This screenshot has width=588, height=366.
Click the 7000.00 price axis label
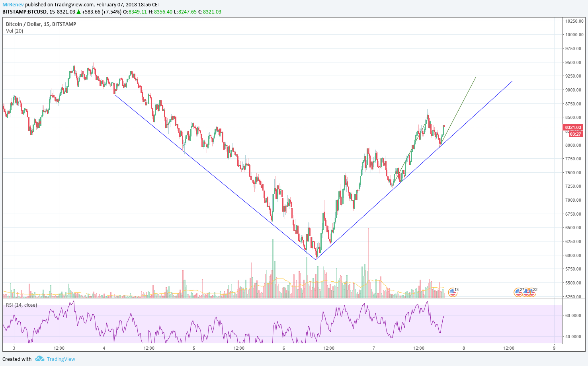coord(574,200)
